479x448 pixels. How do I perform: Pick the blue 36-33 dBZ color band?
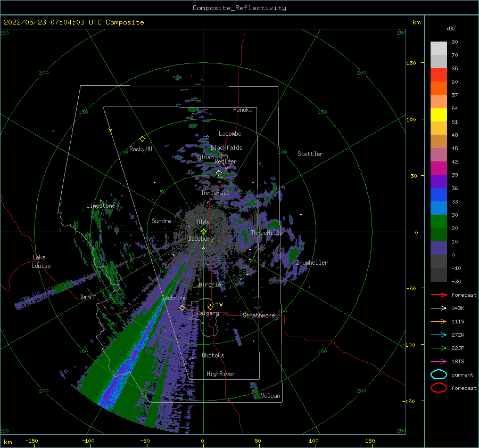[439, 195]
